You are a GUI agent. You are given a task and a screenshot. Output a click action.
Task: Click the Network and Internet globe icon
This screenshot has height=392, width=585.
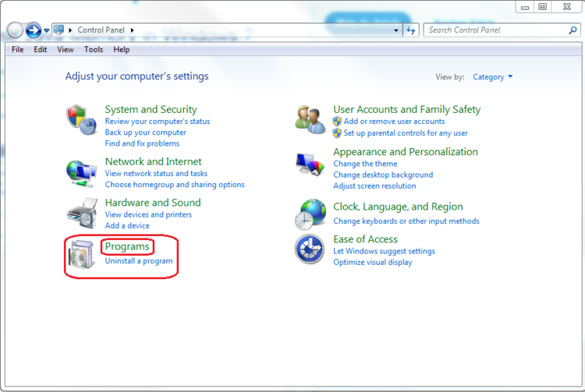pyautogui.click(x=80, y=172)
